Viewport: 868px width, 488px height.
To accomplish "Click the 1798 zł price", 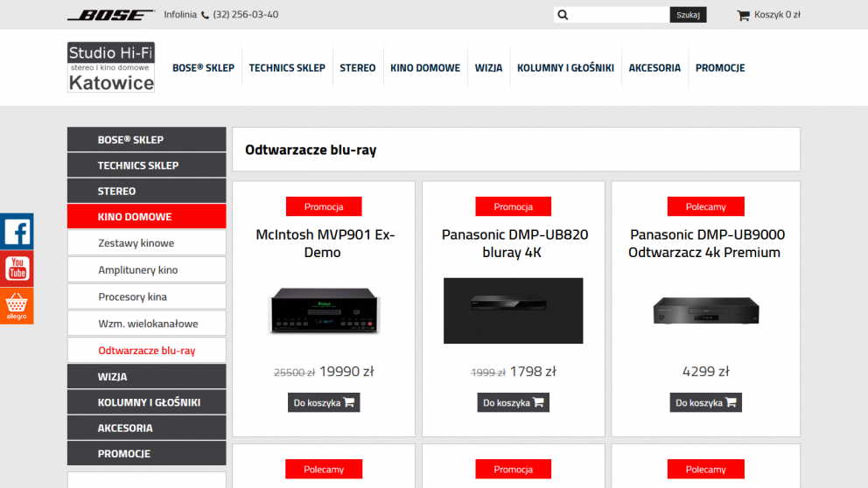I will pos(533,372).
